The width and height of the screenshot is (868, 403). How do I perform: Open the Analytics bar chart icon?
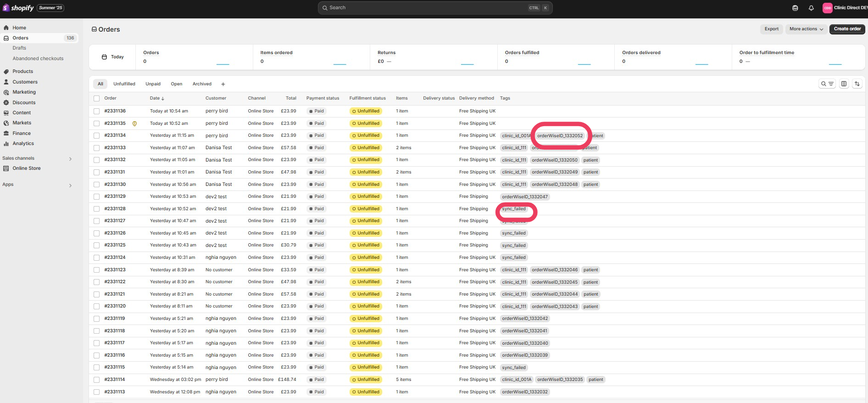point(6,144)
